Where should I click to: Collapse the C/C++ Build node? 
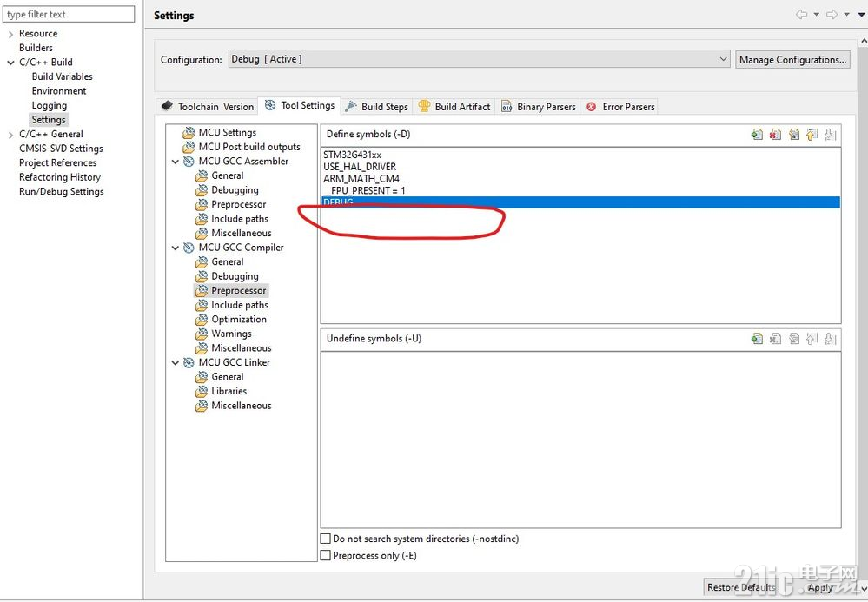[x=10, y=63]
